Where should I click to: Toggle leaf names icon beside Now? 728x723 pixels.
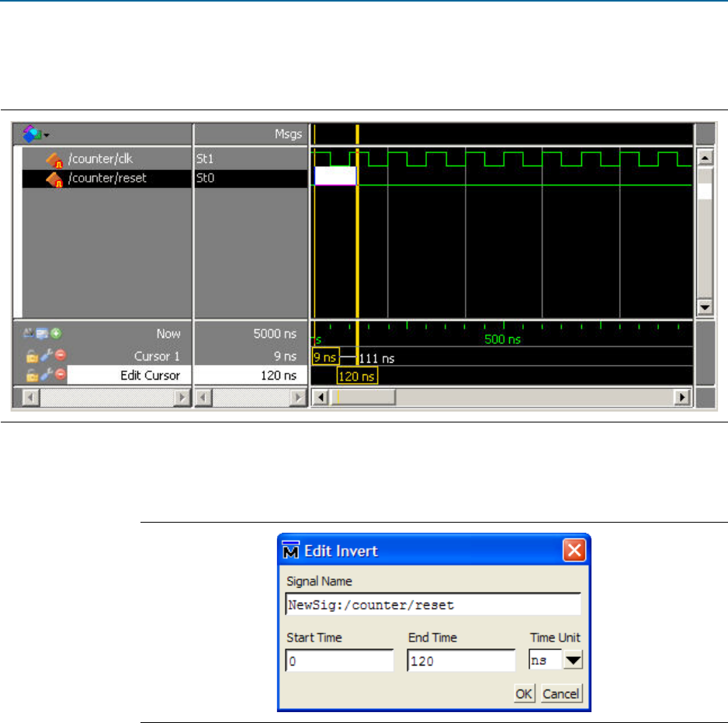[28, 332]
